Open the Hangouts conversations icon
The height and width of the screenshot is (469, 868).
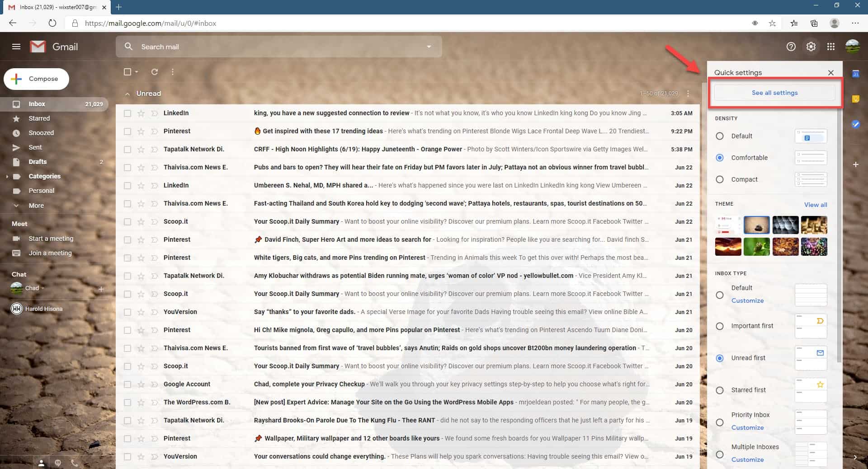click(x=58, y=463)
